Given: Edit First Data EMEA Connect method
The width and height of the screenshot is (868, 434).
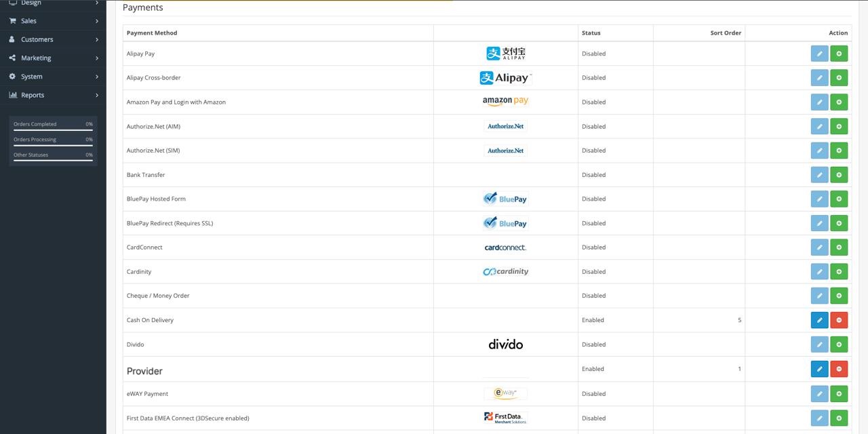Looking at the screenshot, I should pos(819,418).
